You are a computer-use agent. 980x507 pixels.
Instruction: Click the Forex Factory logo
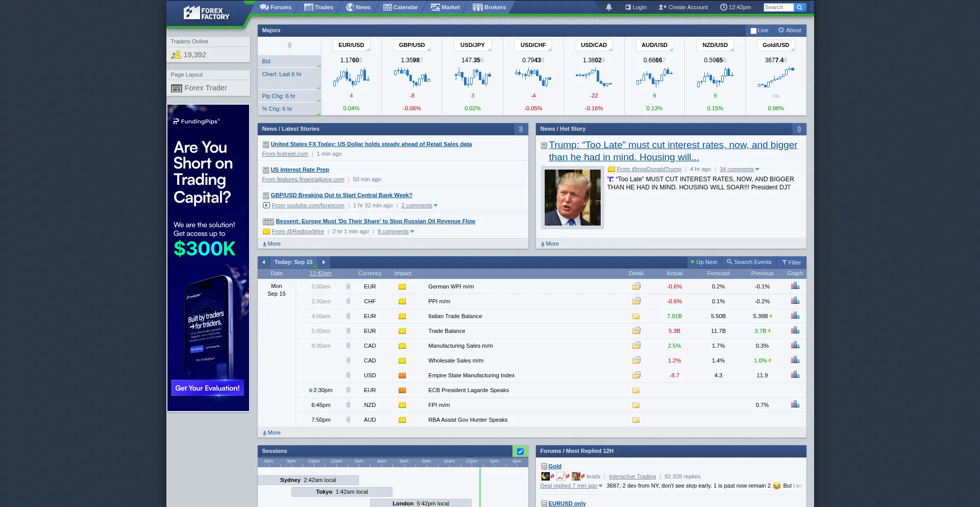207,13
